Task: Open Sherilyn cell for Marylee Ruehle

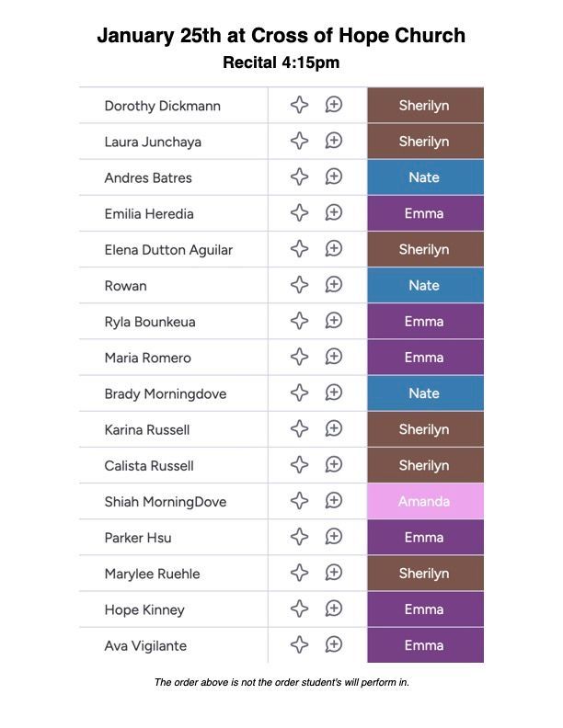Action: click(x=424, y=573)
